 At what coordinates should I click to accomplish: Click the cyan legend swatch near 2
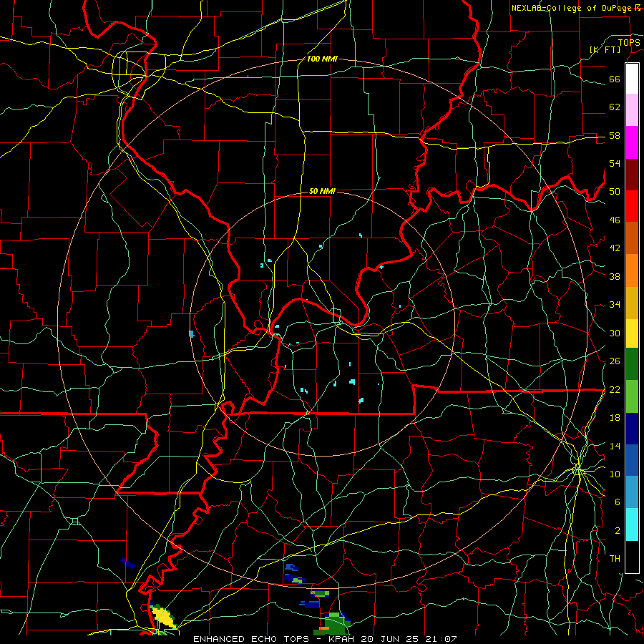[632, 525]
